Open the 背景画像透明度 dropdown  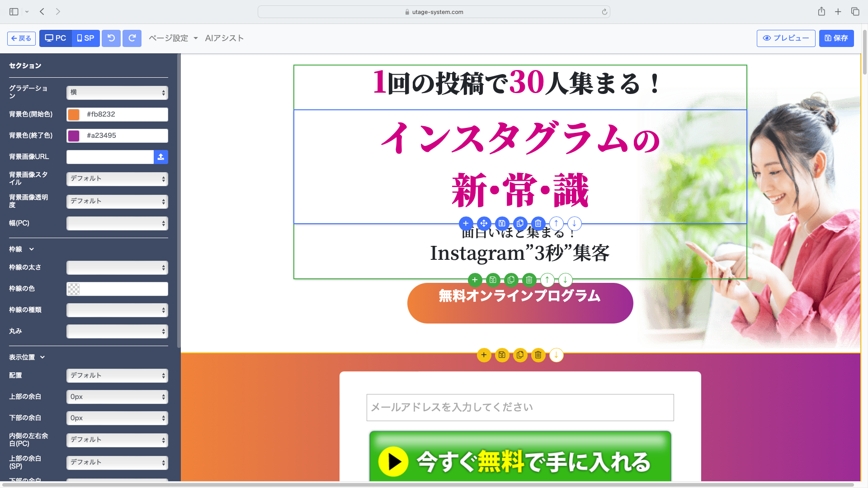pos(117,202)
